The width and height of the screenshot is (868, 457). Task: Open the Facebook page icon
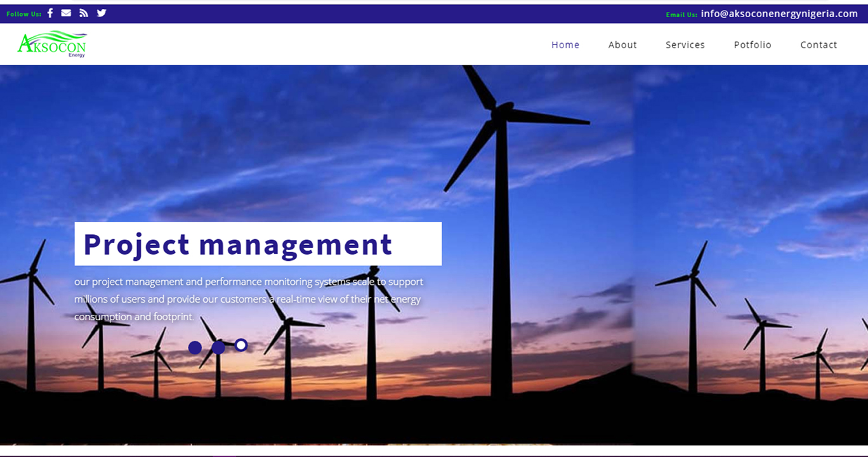point(50,13)
